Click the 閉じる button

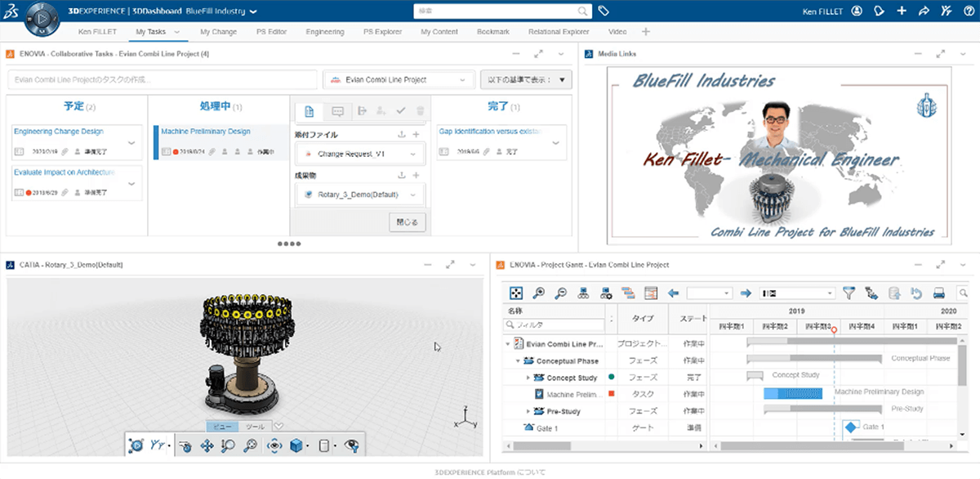tap(407, 222)
